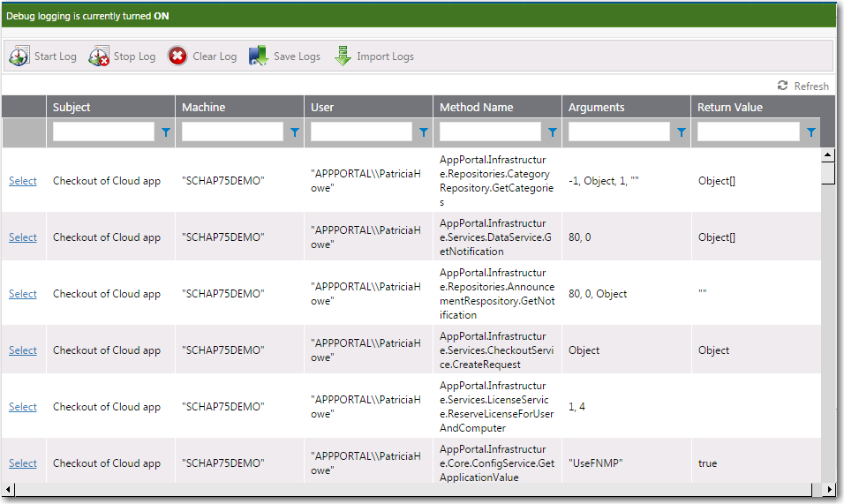The width and height of the screenshot is (844, 504).
Task: Click the Start Log clock icon
Action: point(19,56)
